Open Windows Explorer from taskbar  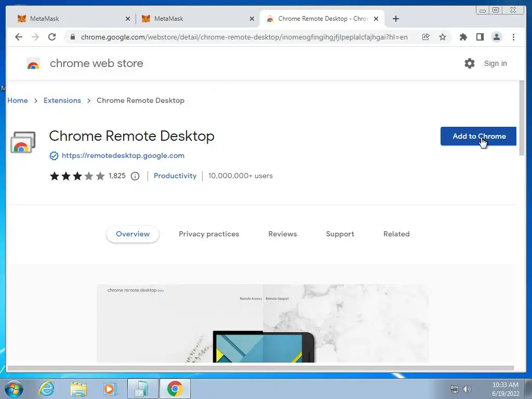[x=78, y=389]
